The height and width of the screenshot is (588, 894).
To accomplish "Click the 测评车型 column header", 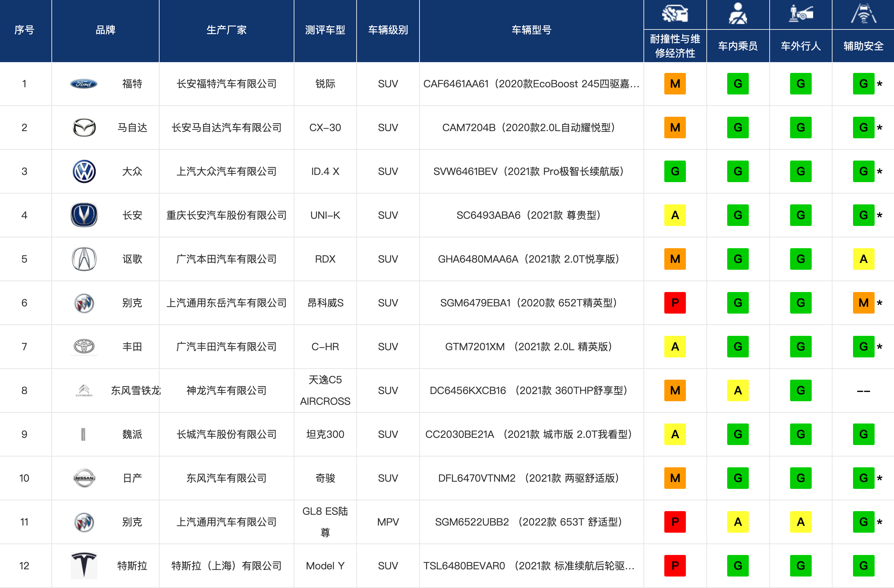I will coord(325,30).
